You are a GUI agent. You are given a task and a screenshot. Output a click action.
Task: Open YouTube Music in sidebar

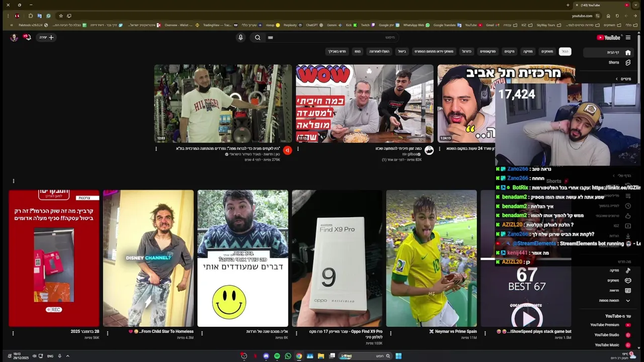pyautogui.click(x=611, y=345)
